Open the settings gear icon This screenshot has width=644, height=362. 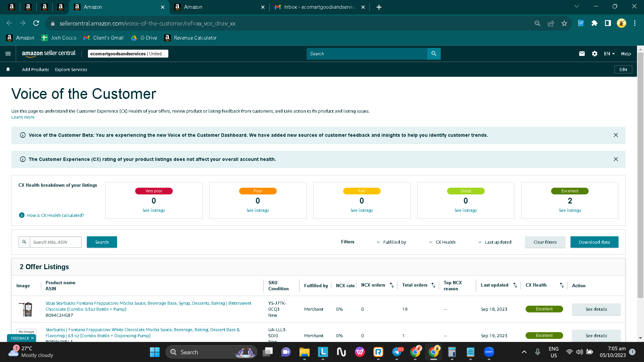[595, 54]
